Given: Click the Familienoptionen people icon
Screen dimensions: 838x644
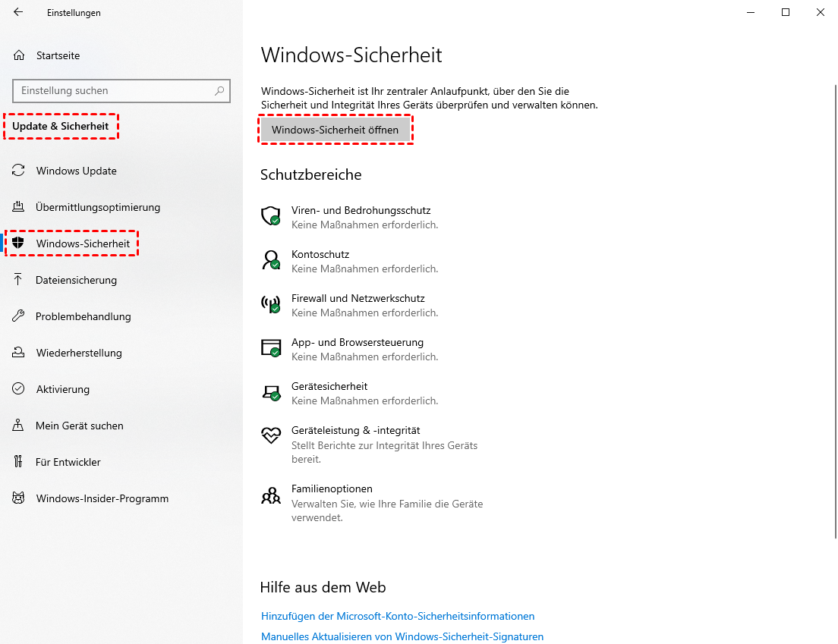Looking at the screenshot, I should (x=271, y=495).
